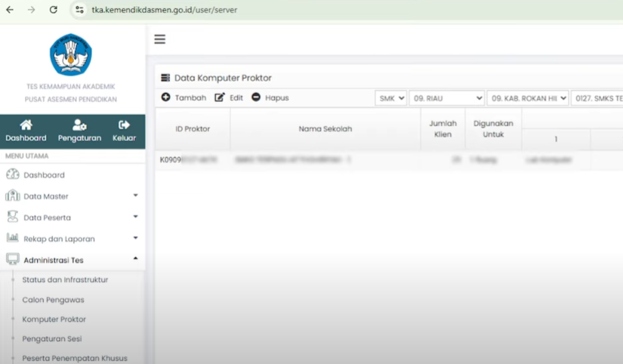
Task: Click the Hapus minus icon
Action: [x=256, y=97]
